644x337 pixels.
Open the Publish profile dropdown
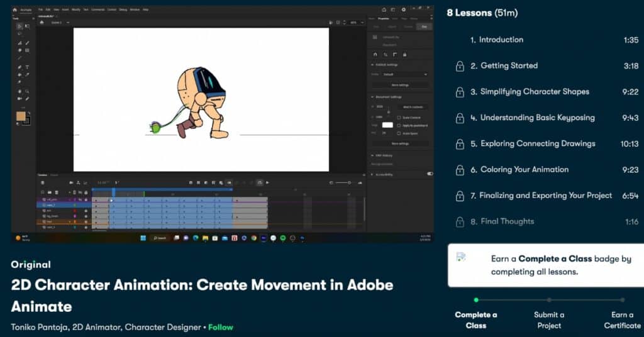[x=404, y=74]
